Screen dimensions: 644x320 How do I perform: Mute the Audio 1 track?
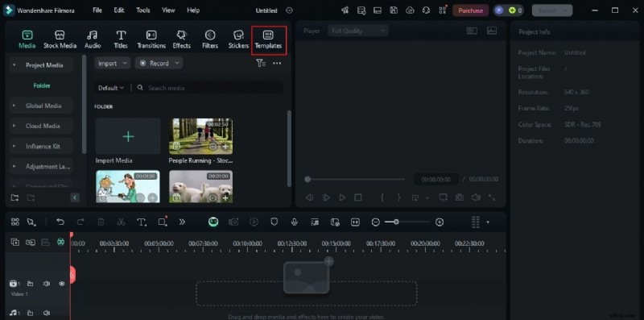click(47, 313)
